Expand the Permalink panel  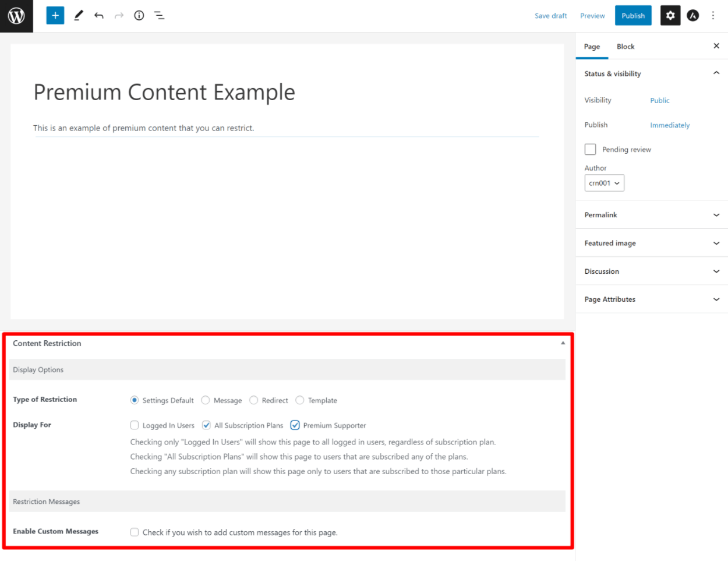coord(652,215)
